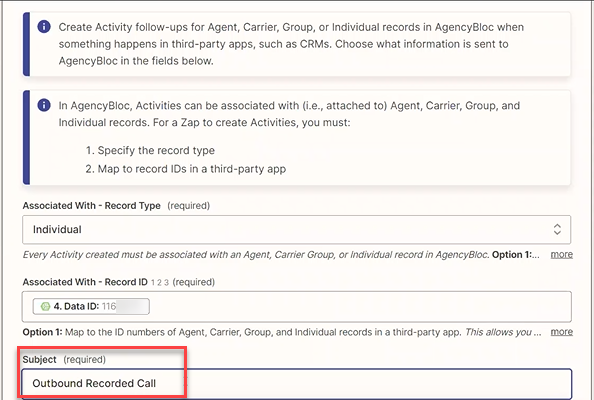Click the up-down chevron in Record Type field
The height and width of the screenshot is (400, 594).
click(x=557, y=229)
